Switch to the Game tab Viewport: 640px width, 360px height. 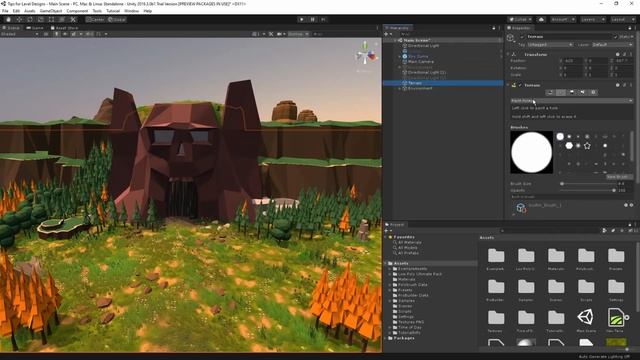pos(35,28)
